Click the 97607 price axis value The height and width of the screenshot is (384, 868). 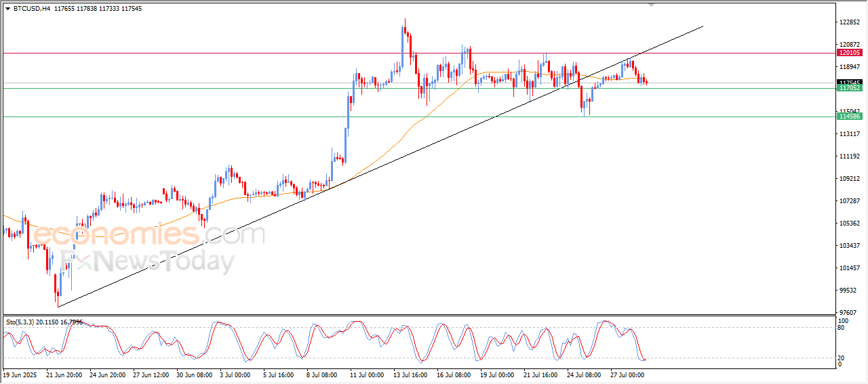tap(847, 313)
